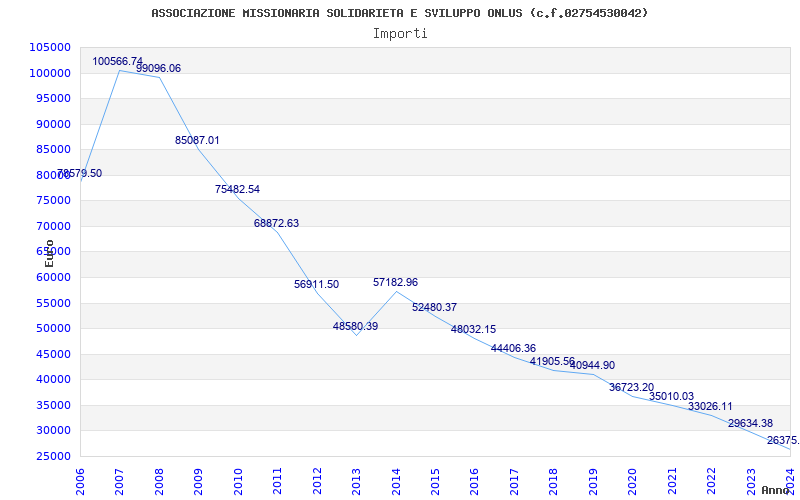Select the data label 29634.38
This screenshot has width=800, height=500.
[751, 423]
